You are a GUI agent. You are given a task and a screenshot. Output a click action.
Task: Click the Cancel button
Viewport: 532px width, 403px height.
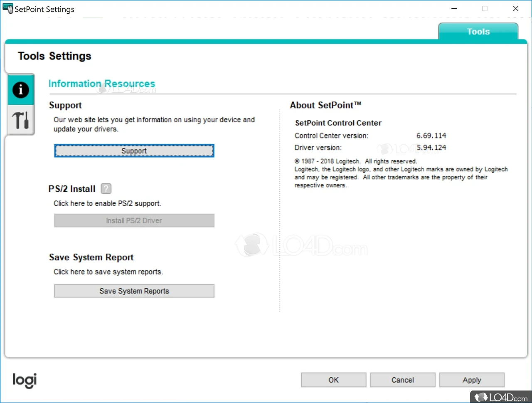pos(403,380)
